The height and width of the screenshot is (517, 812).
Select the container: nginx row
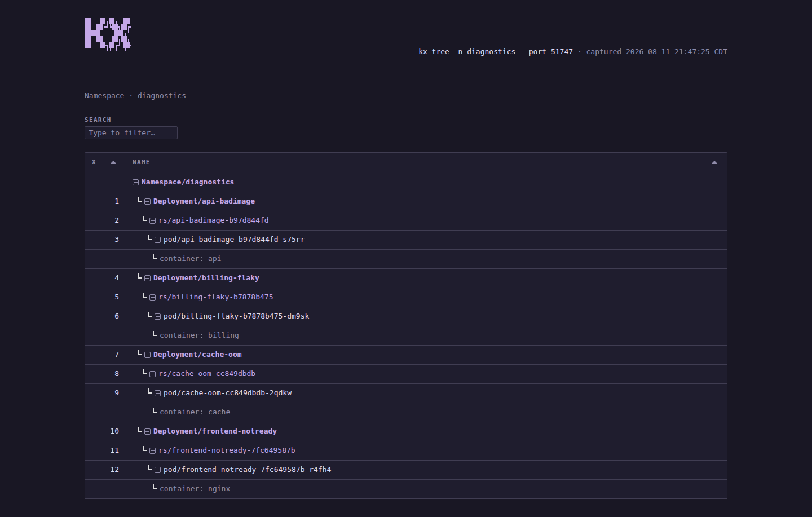tap(406, 489)
